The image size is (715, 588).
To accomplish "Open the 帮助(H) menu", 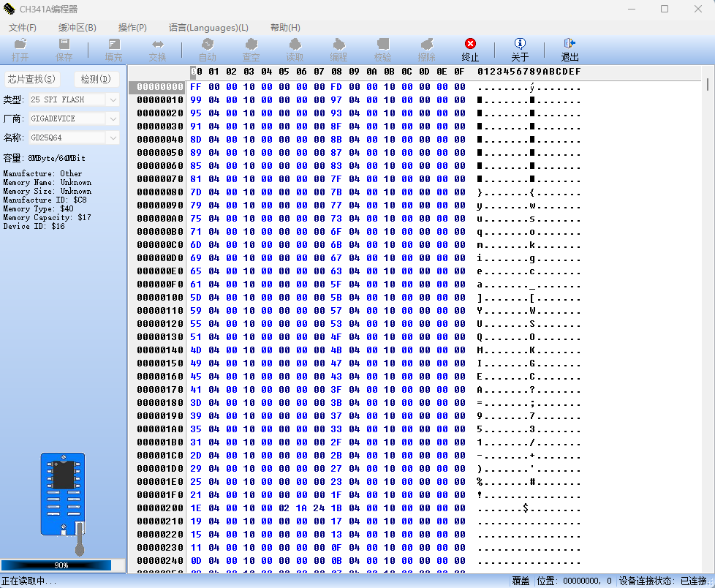I will coord(285,27).
